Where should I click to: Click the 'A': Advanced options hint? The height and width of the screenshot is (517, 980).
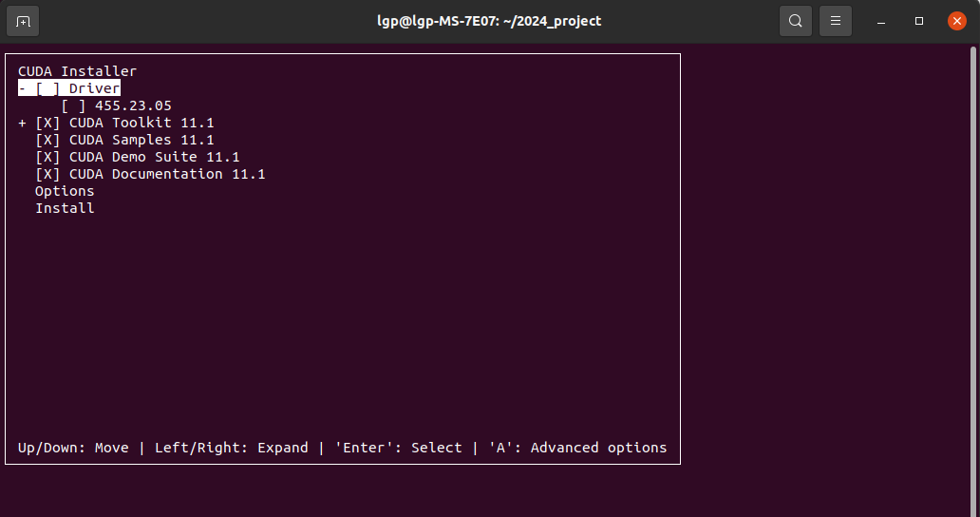click(577, 448)
